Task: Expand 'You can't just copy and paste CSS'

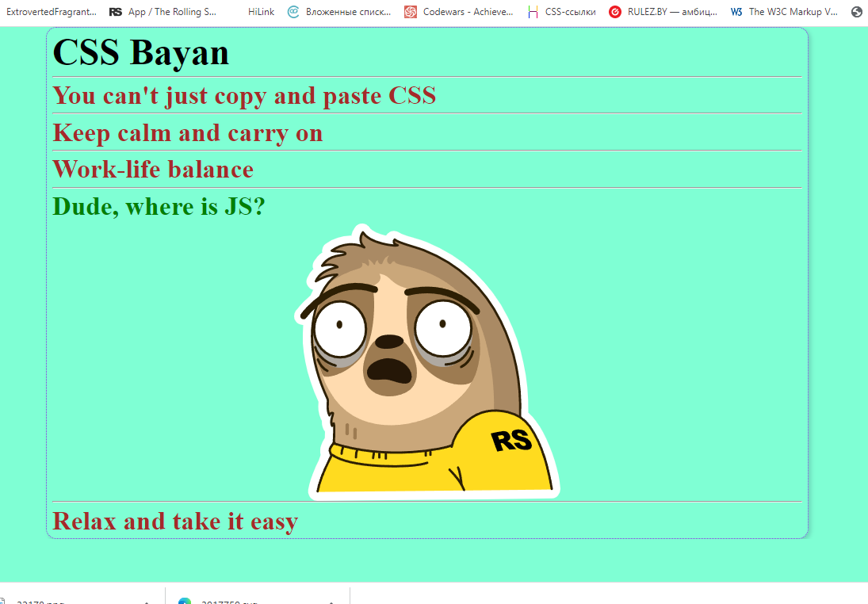Action: pyautogui.click(x=244, y=96)
